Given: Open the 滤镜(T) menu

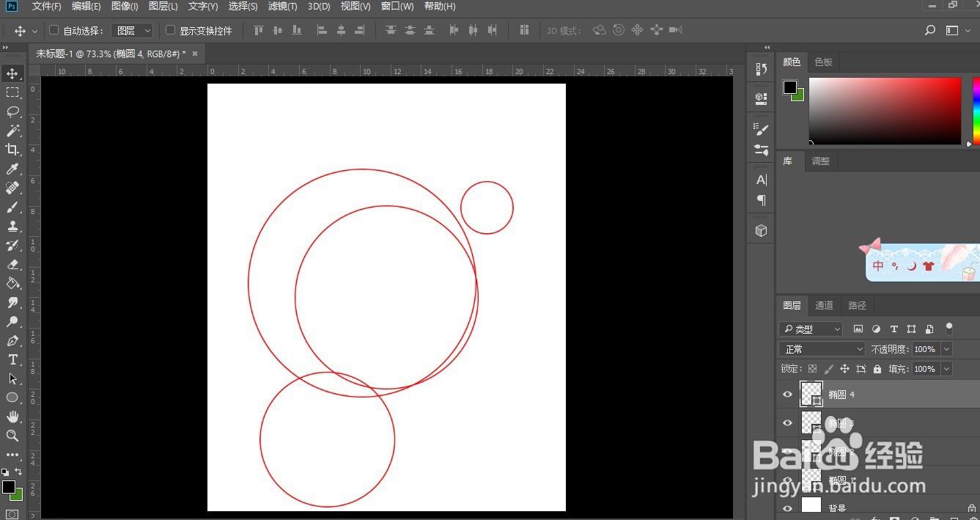Looking at the screenshot, I should (282, 7).
